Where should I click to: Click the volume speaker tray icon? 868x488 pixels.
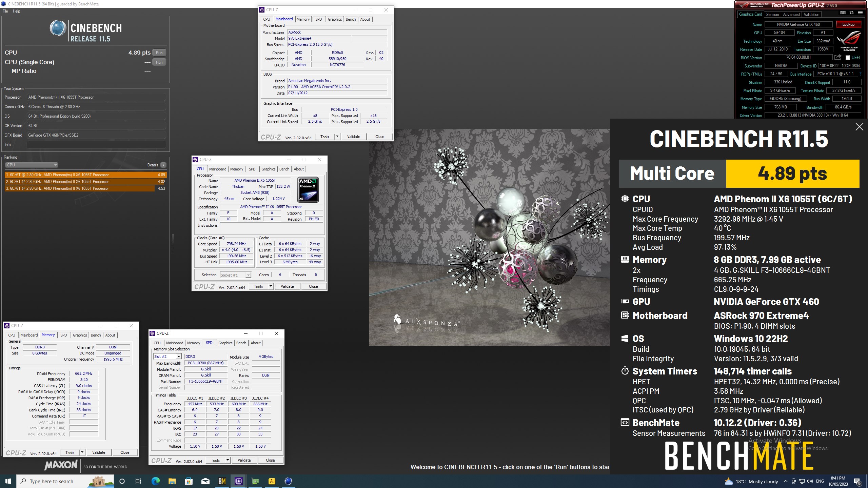[810, 481]
